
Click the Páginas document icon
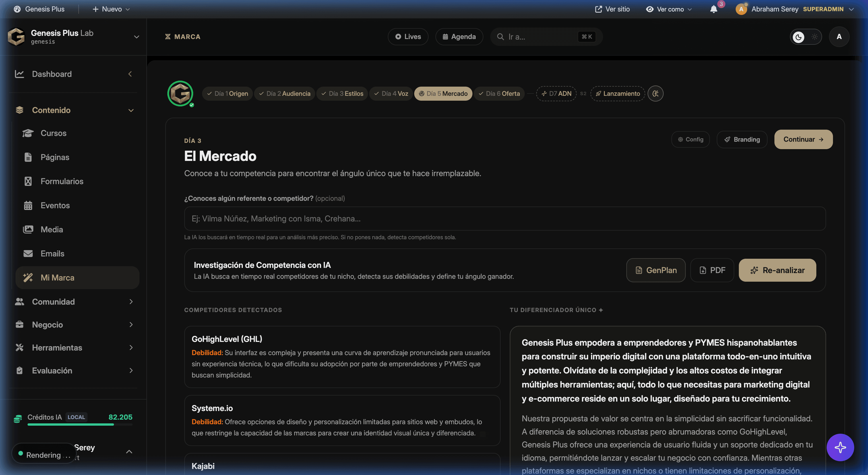[28, 157]
